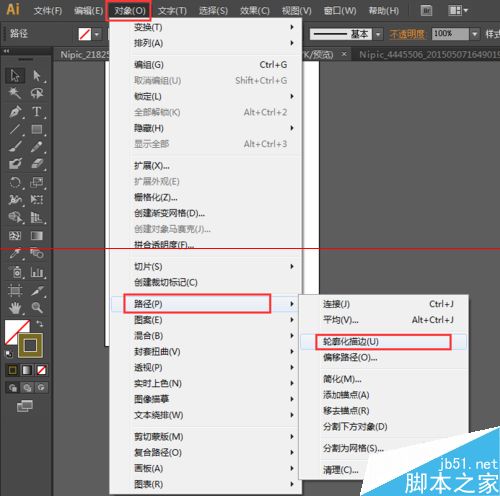
Task: Click the Stroke swatch in toolbox
Action: (30, 345)
